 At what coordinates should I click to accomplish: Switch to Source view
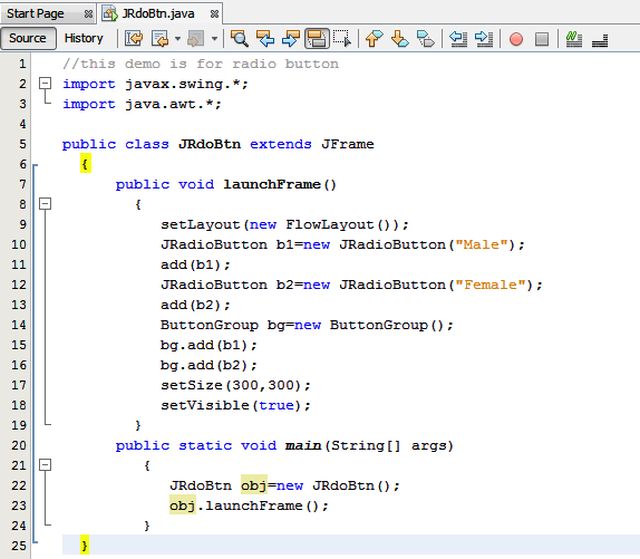click(28, 38)
